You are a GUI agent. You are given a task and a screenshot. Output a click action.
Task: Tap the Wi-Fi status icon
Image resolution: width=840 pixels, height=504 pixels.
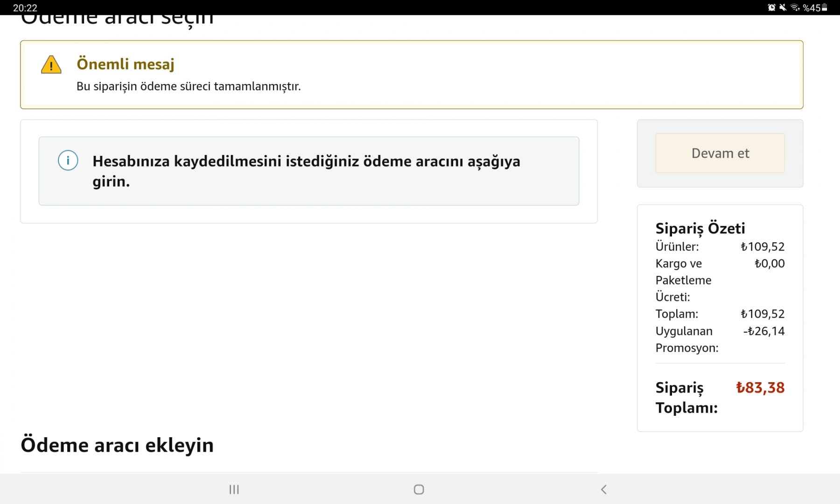coord(795,7)
